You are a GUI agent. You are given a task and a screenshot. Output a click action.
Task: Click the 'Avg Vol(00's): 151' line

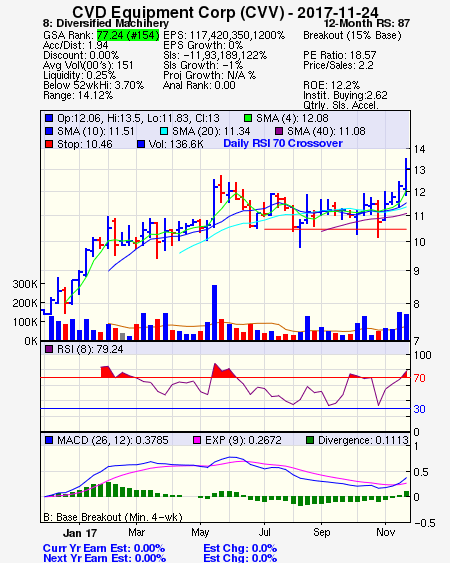tap(88, 65)
